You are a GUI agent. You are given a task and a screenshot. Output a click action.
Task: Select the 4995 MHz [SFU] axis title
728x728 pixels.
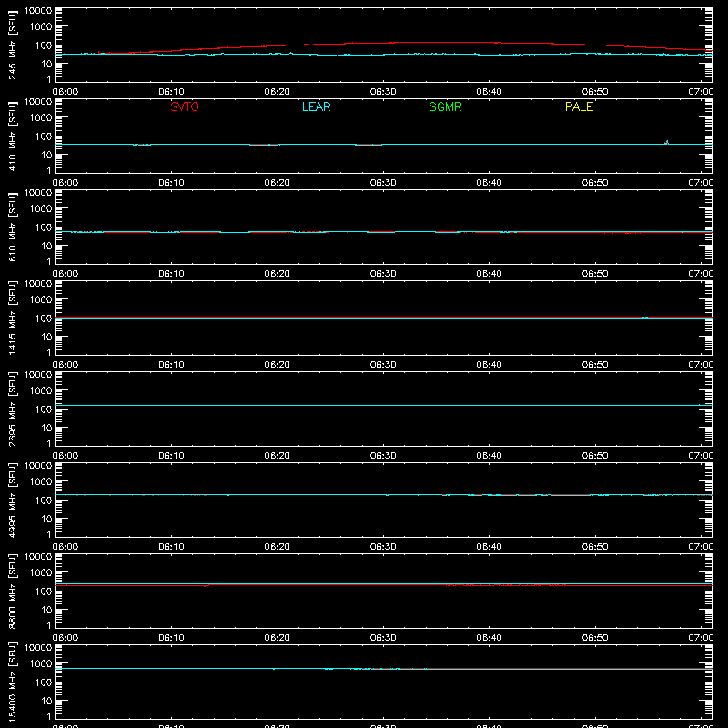(x=12, y=500)
